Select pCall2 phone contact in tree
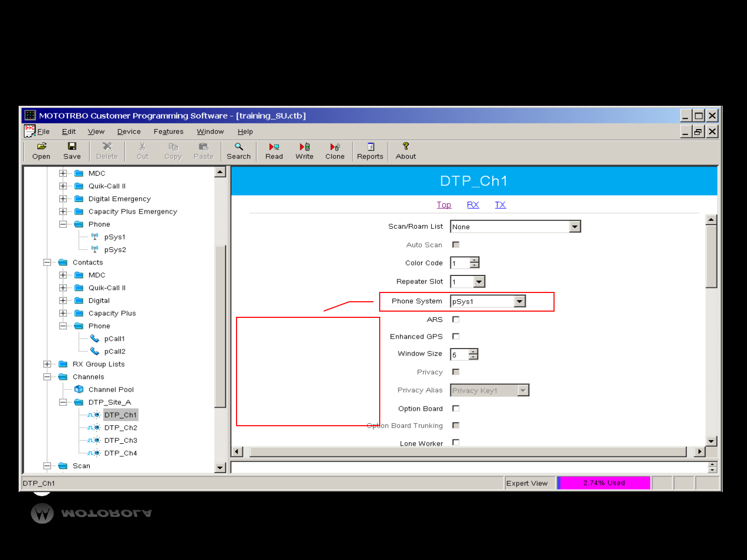 115,351
